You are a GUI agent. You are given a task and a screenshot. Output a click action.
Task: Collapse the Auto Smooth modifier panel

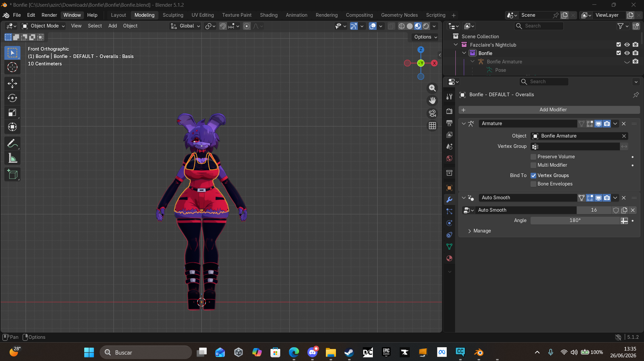[x=463, y=198]
